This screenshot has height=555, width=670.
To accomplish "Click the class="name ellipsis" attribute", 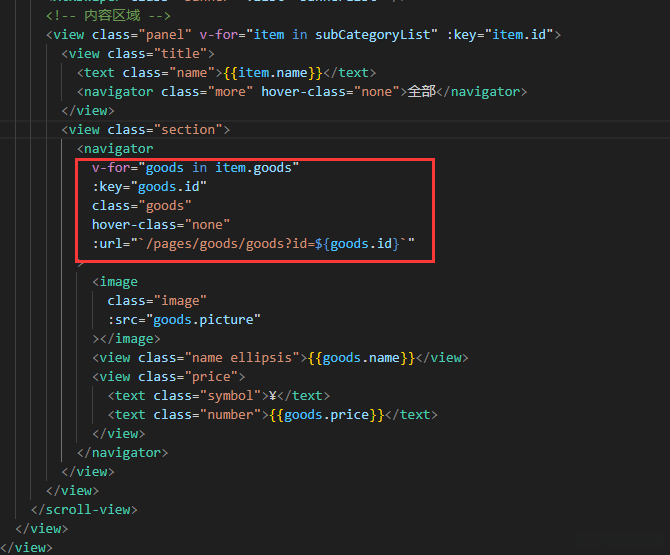I will [x=218, y=358].
